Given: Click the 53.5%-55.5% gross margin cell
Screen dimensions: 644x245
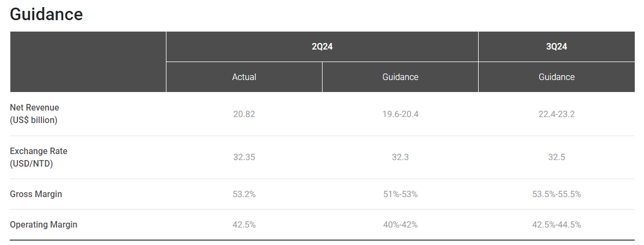Looking at the screenshot, I should pyautogui.click(x=556, y=194).
